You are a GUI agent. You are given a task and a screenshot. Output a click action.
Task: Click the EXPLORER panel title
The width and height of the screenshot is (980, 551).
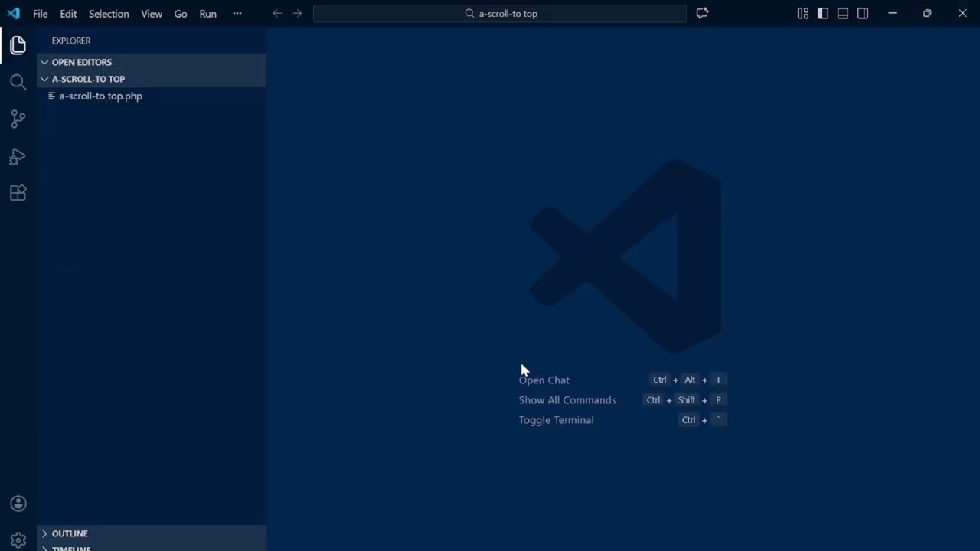(x=71, y=41)
